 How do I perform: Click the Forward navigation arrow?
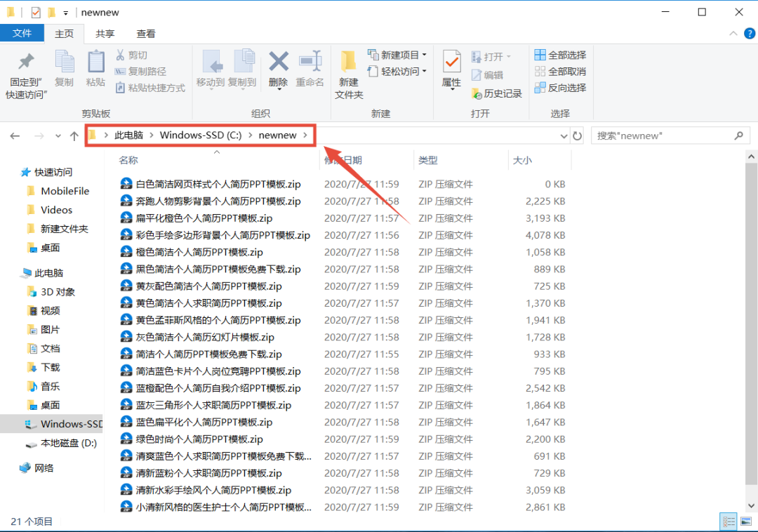click(39, 135)
